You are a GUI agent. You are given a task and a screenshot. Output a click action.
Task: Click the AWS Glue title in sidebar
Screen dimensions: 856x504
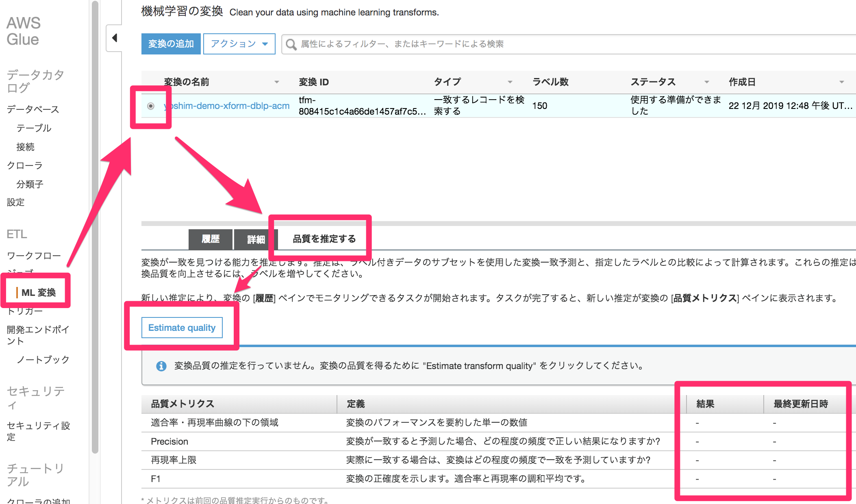pyautogui.click(x=23, y=31)
